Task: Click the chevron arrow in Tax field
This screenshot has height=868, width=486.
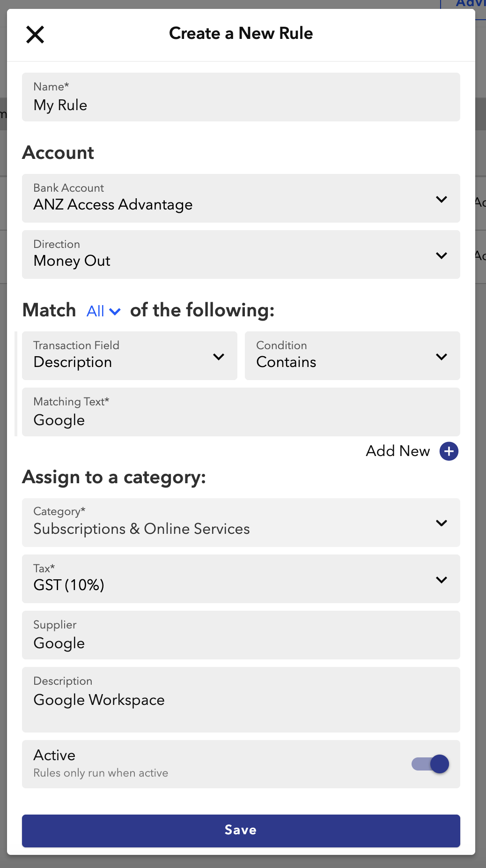Action: [441, 580]
